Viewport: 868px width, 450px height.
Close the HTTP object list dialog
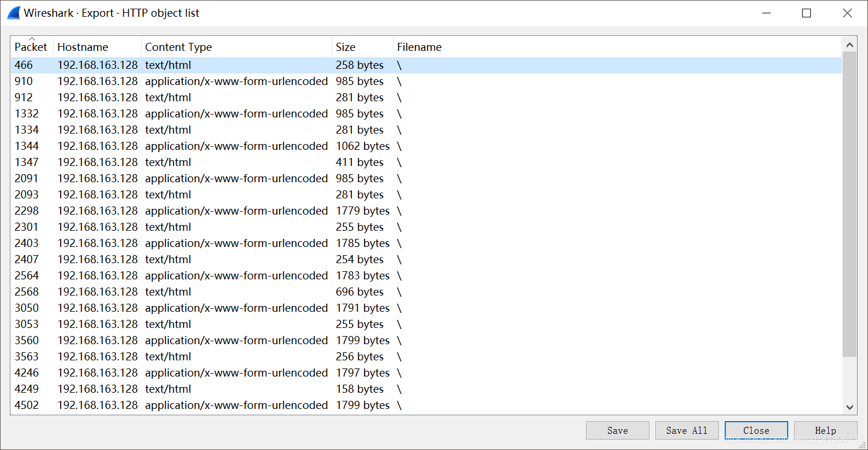(x=756, y=430)
